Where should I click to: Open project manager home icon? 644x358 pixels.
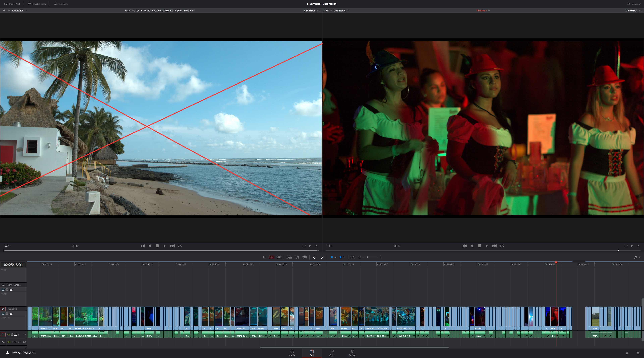click(x=627, y=353)
